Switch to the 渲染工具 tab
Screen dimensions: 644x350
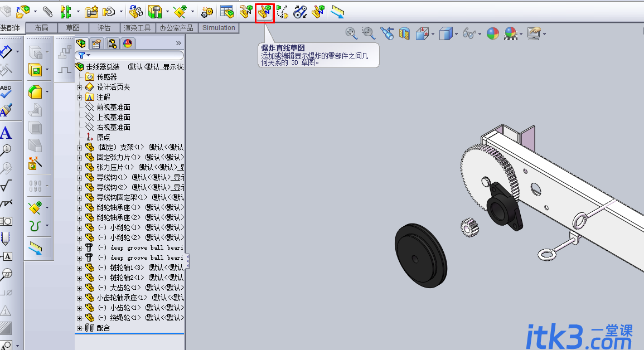pos(137,28)
